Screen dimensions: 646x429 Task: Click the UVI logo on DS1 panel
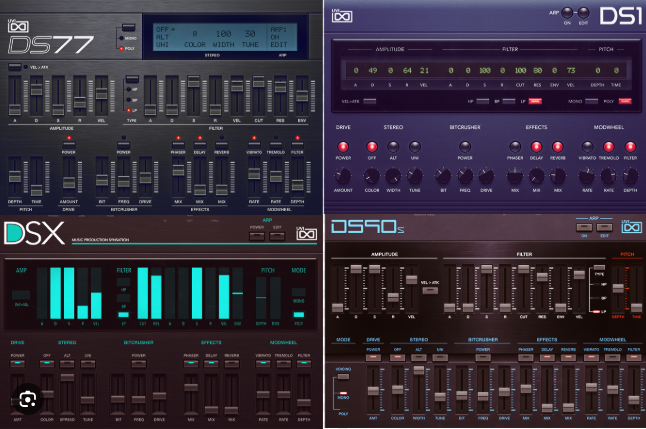tap(342, 16)
